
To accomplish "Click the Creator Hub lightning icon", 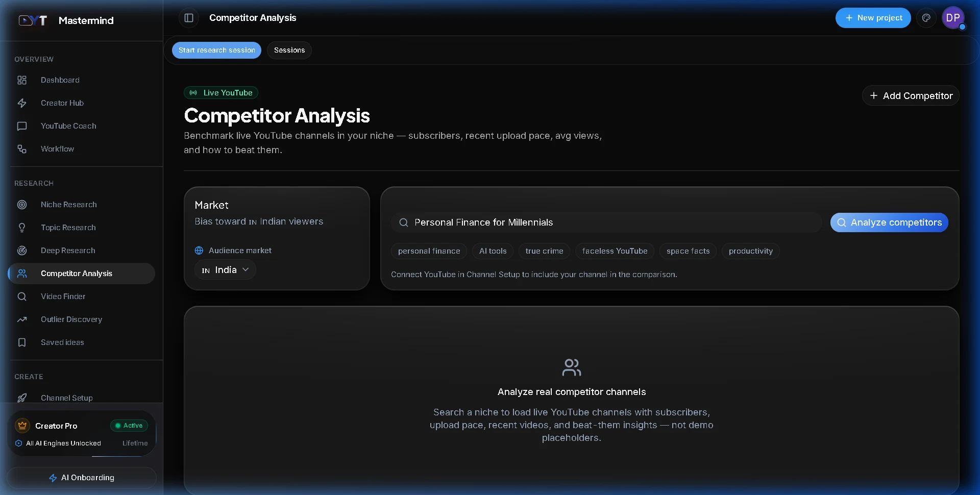I will pos(22,103).
